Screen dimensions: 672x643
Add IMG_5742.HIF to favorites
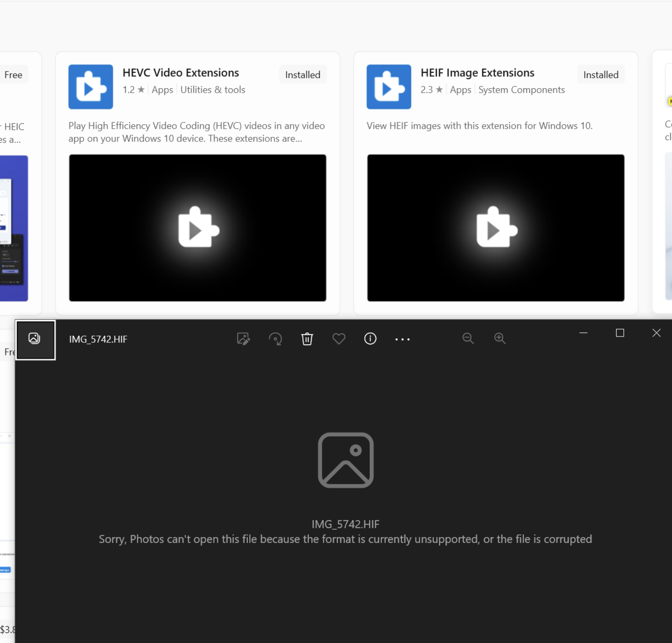(339, 339)
